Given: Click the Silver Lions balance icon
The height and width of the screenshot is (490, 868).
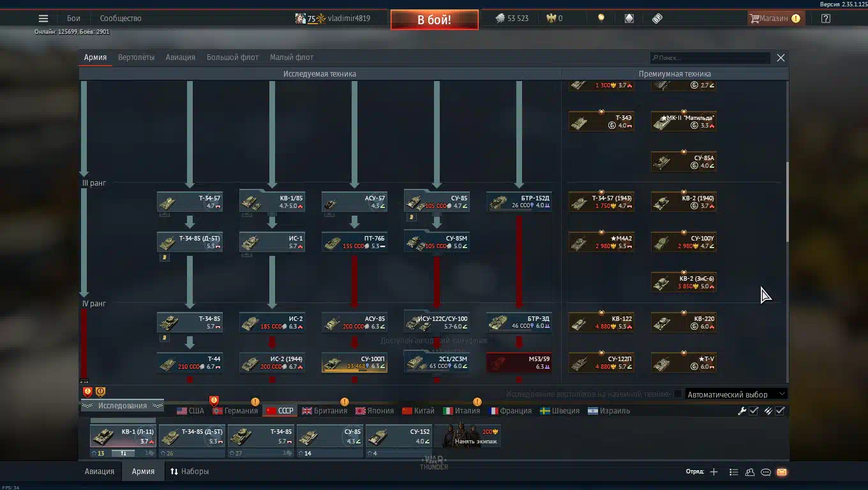Looking at the screenshot, I should tap(500, 19).
